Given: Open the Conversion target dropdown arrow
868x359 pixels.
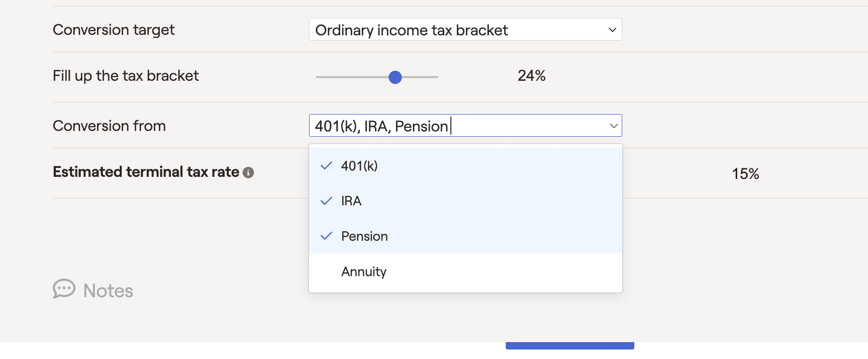Looking at the screenshot, I should [612, 30].
